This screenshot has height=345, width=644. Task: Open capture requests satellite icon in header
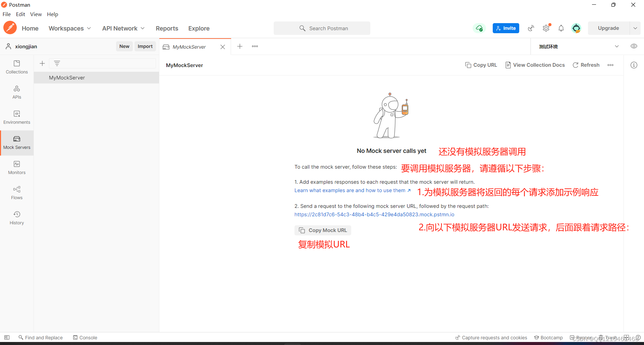coord(531,28)
